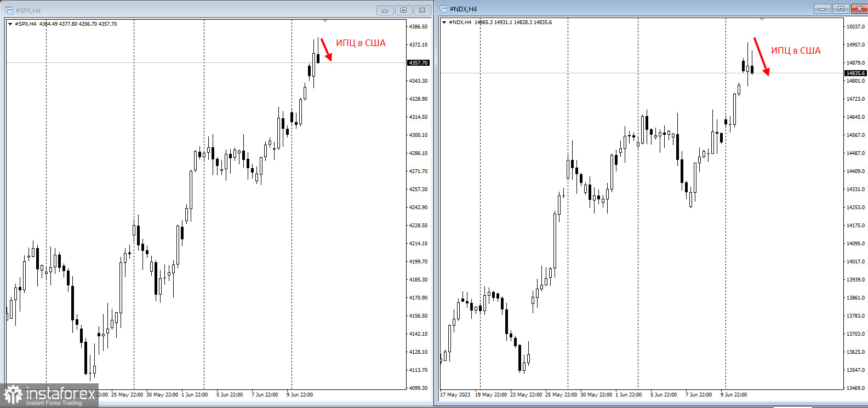Open the triangle menu beside the #SPX,H4 chart label
The image size is (868, 408).
[10, 24]
